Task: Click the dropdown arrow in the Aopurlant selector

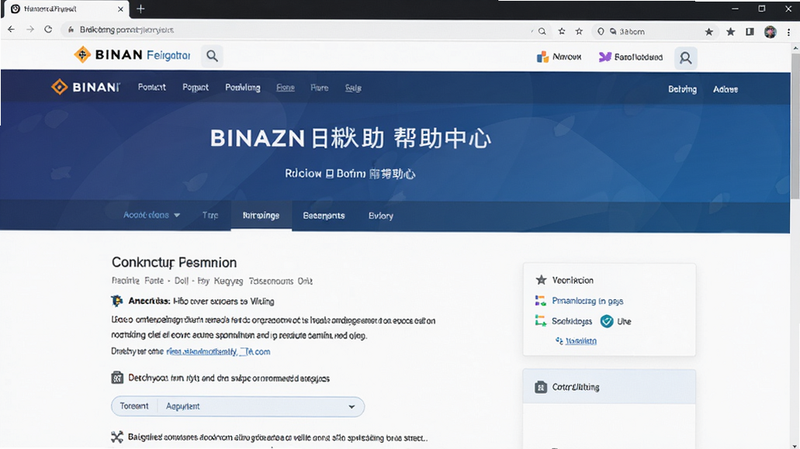Action: [x=352, y=407]
